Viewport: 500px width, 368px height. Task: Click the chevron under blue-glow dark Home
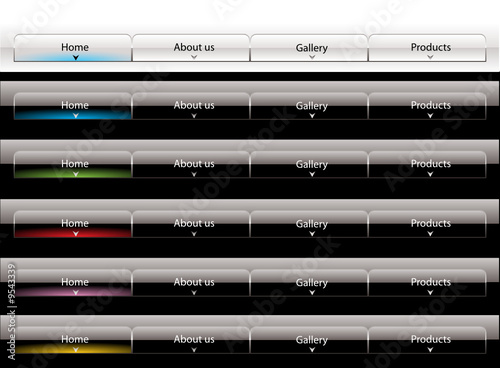click(76, 116)
